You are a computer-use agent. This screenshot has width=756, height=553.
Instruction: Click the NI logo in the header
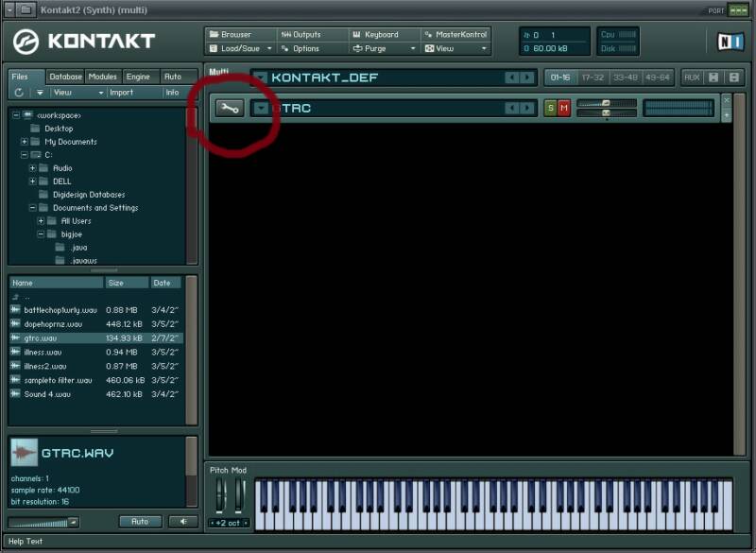pos(730,42)
